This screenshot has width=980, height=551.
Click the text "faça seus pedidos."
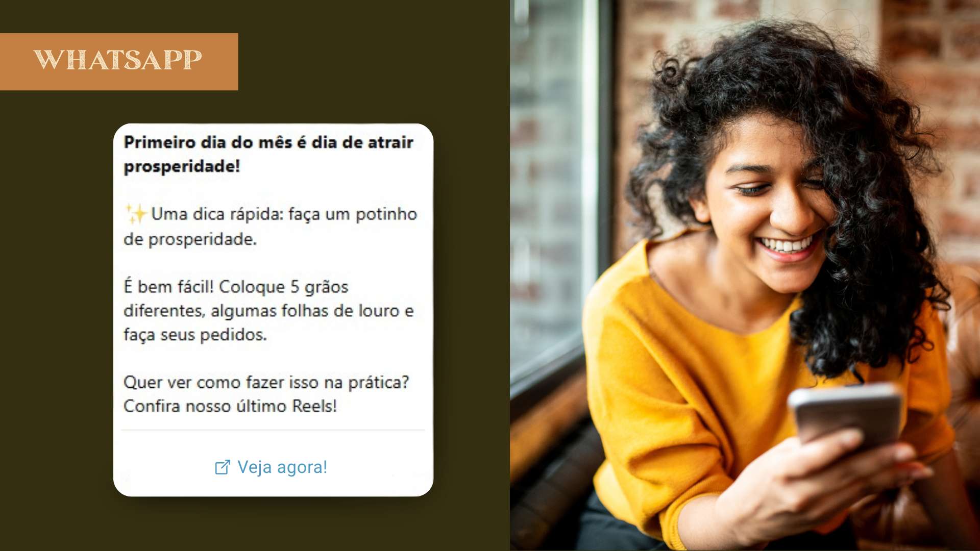pyautogui.click(x=195, y=335)
